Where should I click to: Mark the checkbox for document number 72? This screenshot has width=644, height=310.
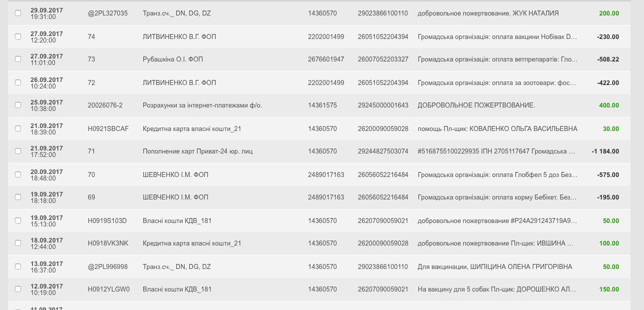(18, 82)
